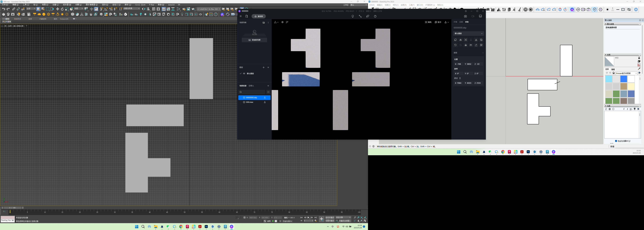Uncheck 包含在动画中 checkbox in SketchUp
Screen dimensions: 644x230
pyautogui.click(x=616, y=141)
